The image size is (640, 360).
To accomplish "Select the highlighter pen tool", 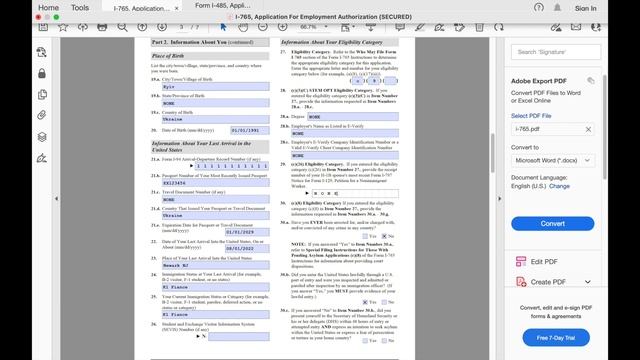I will 420,27.
